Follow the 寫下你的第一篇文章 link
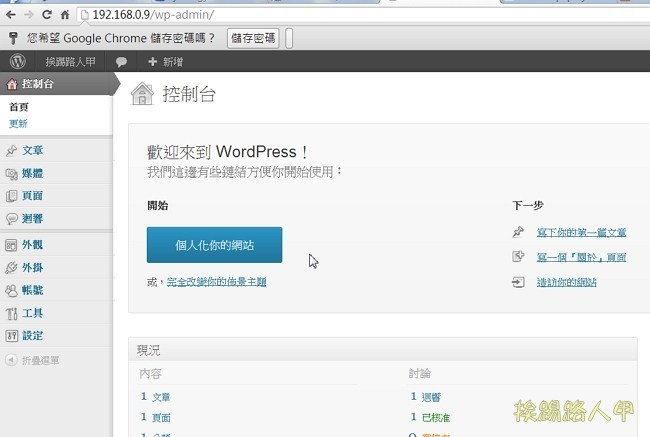 581,233
